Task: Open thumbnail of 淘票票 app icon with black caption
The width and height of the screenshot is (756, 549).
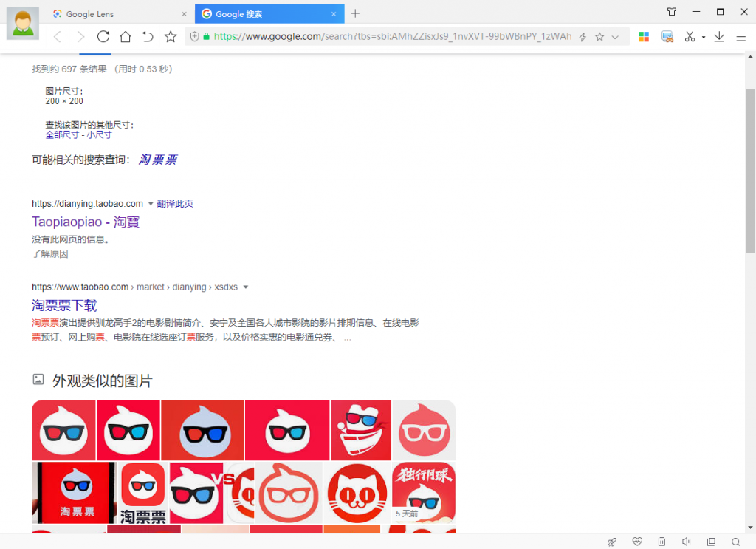Action: [x=143, y=493]
